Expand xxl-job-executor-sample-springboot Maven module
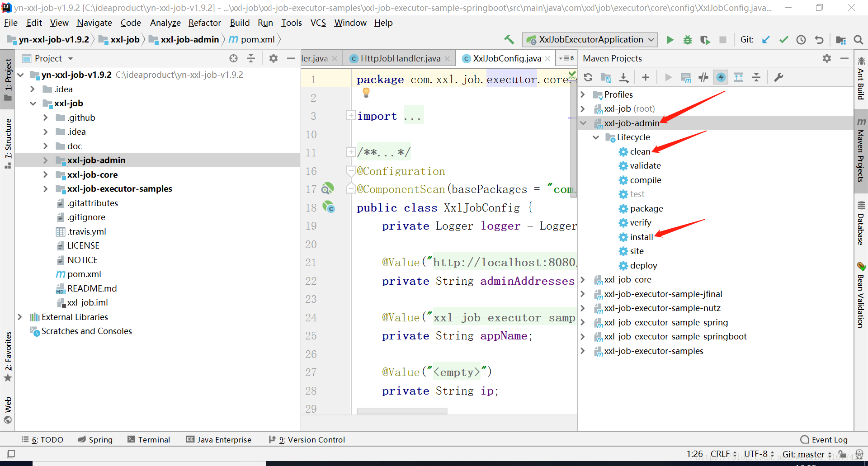The image size is (868, 466). (583, 337)
